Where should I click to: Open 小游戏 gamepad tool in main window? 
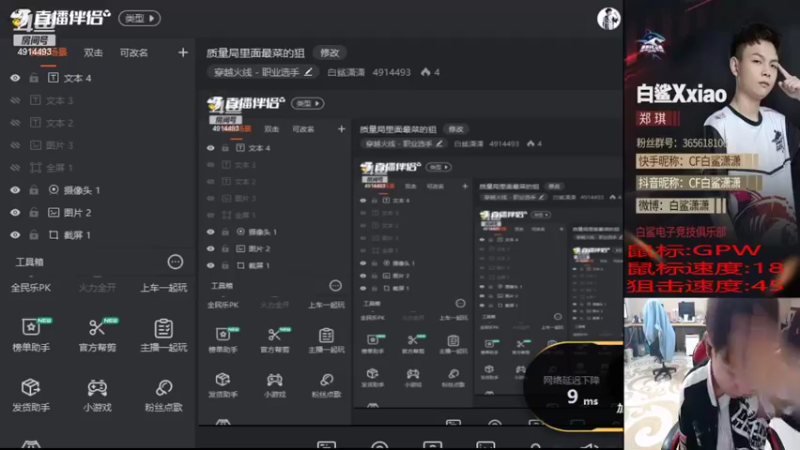click(97, 394)
